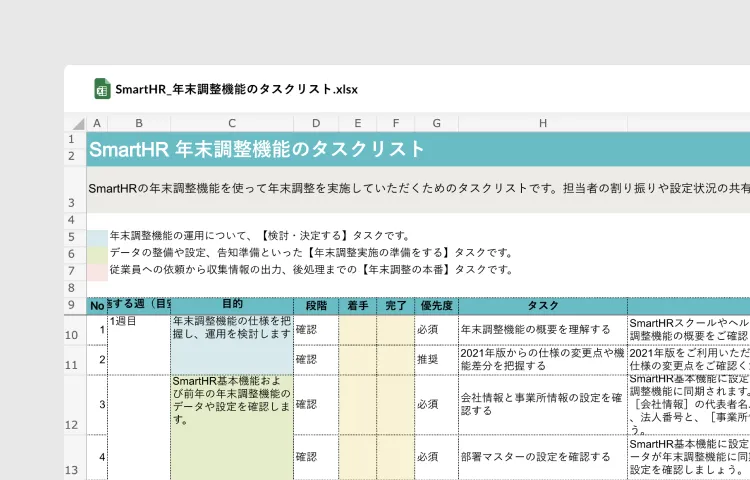
Task: Click the タスク column heading cell
Action: 542,304
